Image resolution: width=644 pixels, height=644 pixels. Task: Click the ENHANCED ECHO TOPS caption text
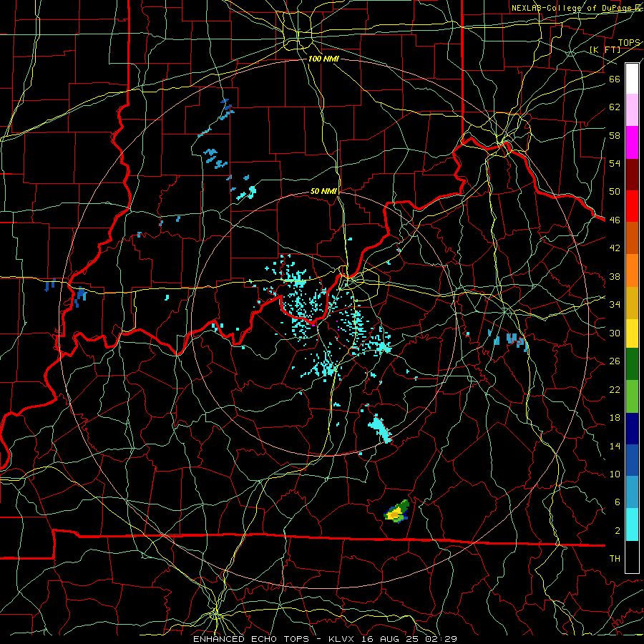coord(250,639)
